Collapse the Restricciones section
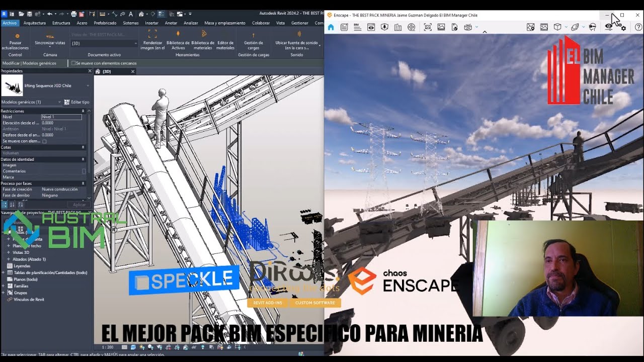Viewport: 644px width, 362px height. pos(83,111)
